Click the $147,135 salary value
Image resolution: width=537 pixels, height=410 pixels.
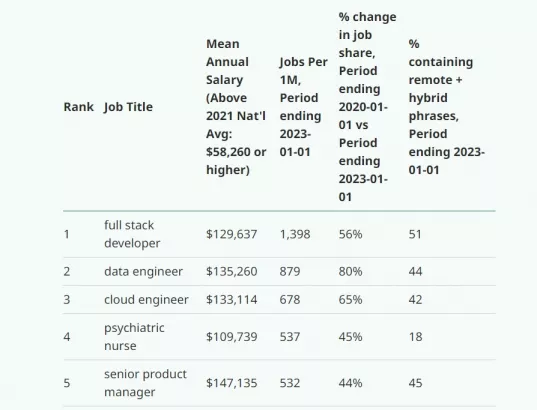coord(232,383)
